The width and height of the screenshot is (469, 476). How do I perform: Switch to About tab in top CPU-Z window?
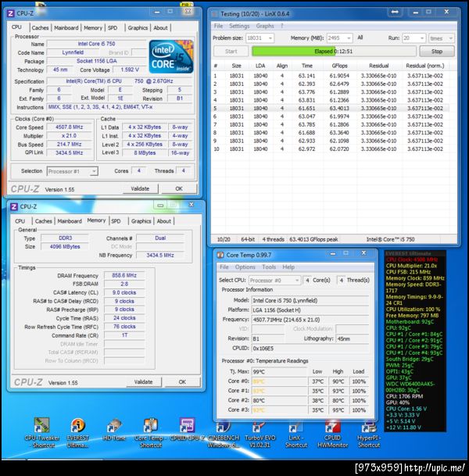pos(160,28)
